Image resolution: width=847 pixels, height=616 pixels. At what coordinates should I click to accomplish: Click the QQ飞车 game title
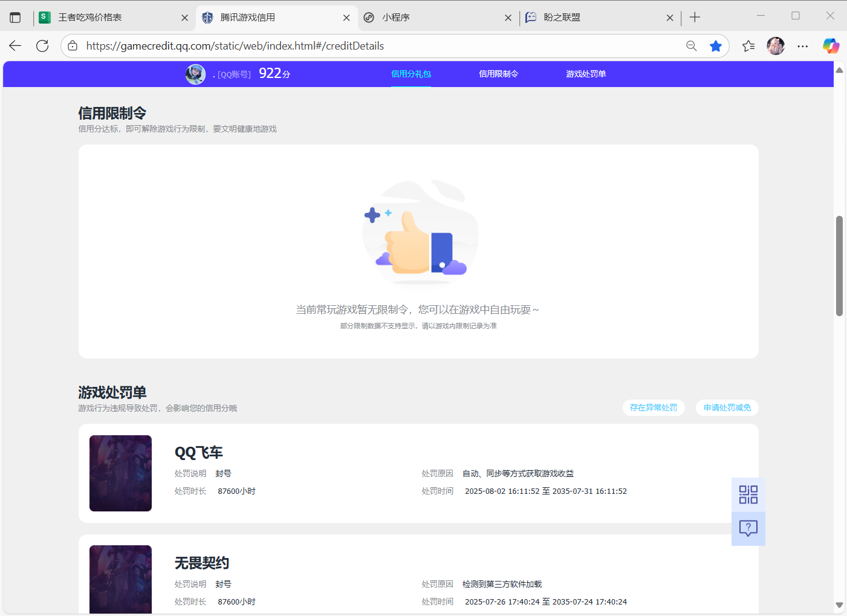point(198,452)
